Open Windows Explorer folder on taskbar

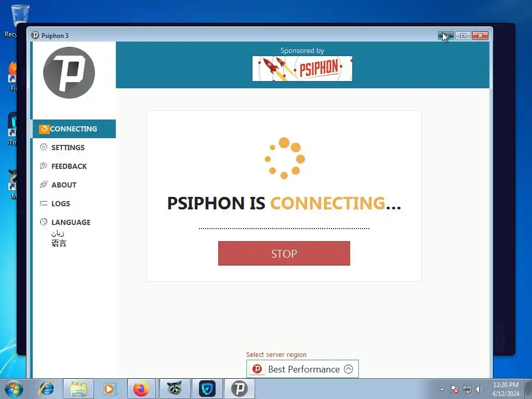(x=78, y=389)
